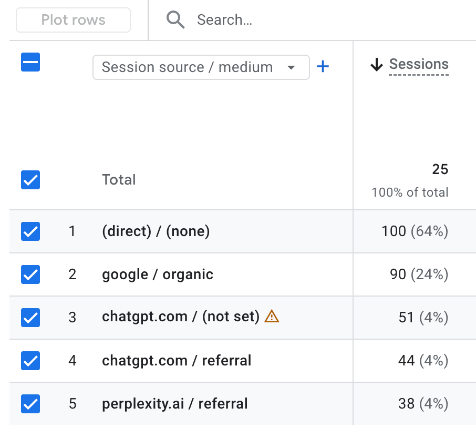This screenshot has height=448, width=476.
Task: Uncheck the chatgpt.com / (not set) row checkbox
Action: pyautogui.click(x=30, y=318)
